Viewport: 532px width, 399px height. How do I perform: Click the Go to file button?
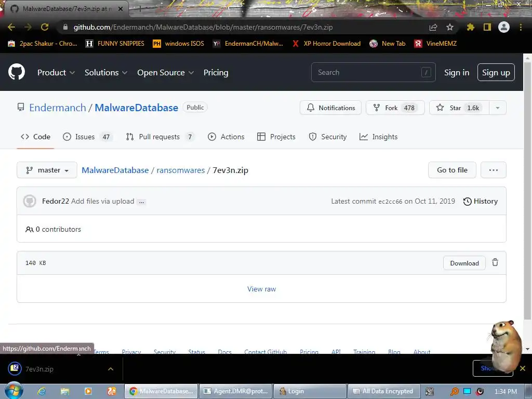[x=452, y=170]
